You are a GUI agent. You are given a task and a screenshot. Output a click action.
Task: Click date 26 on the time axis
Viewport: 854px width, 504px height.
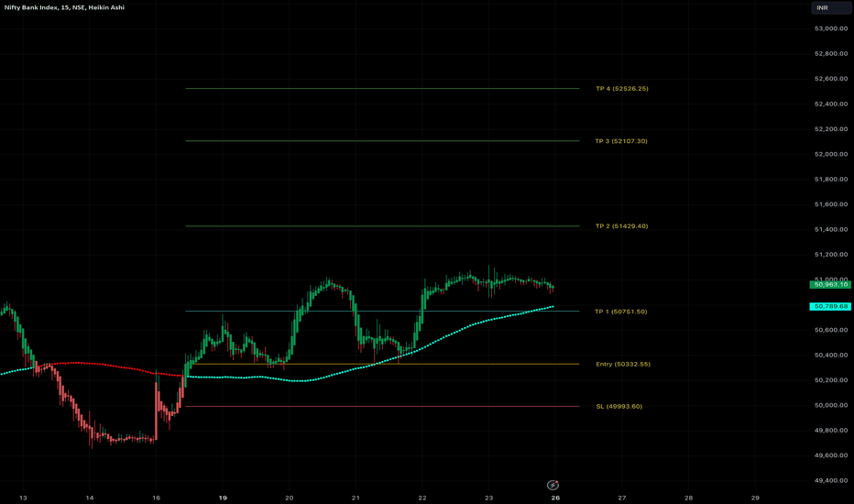[555, 498]
